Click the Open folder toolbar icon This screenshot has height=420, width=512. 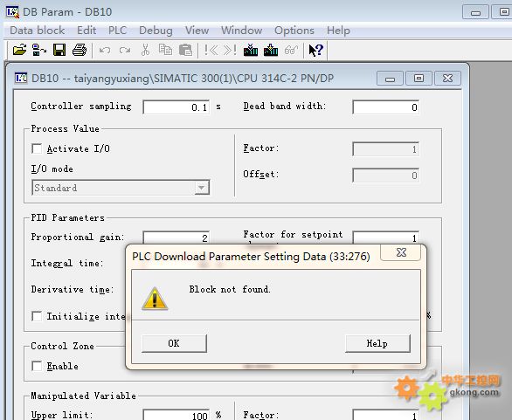[19, 50]
